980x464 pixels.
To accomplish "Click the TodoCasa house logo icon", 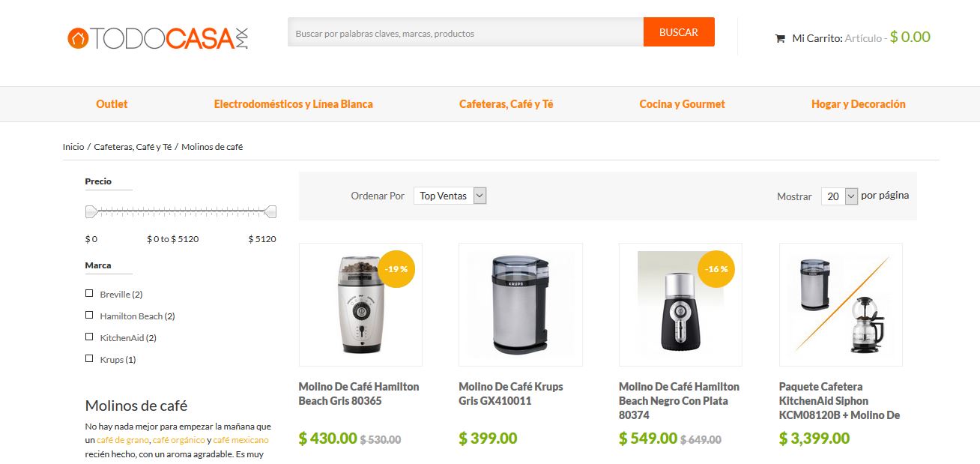I will pos(78,38).
